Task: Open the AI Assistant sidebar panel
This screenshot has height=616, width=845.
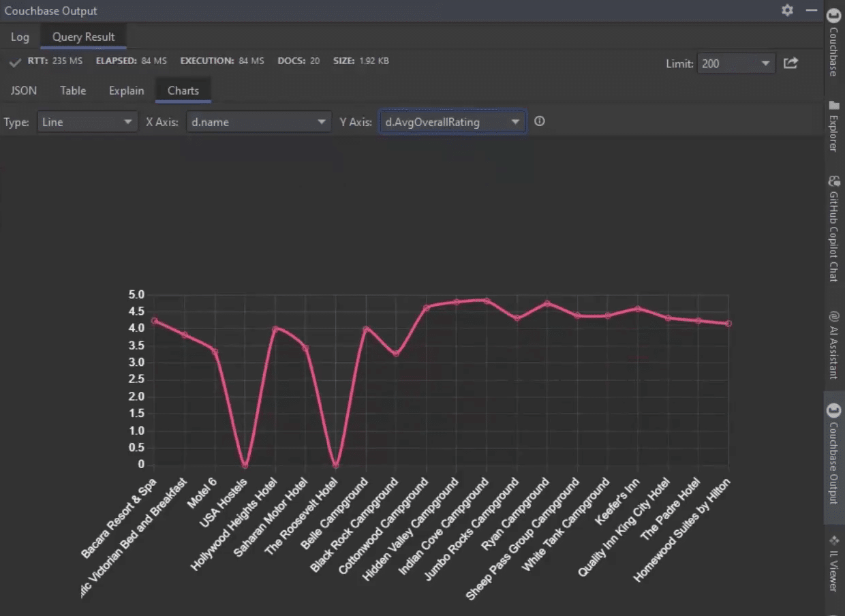Action: [x=834, y=318]
